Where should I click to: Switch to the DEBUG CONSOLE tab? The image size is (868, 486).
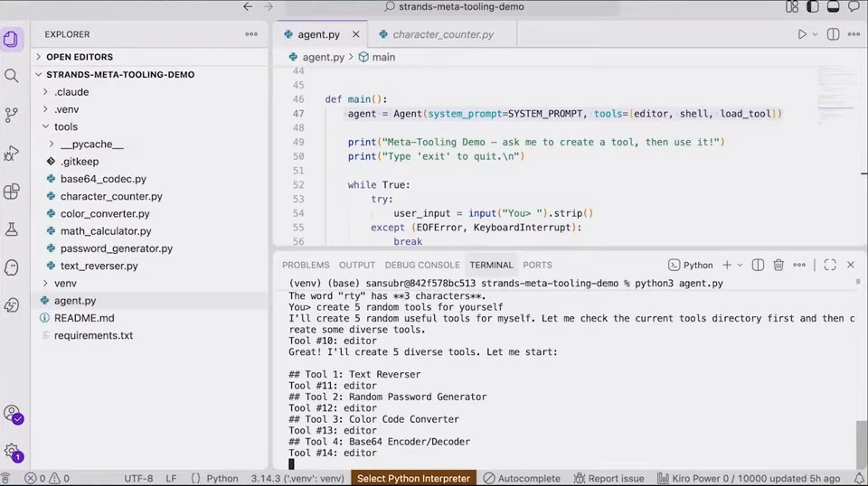point(422,265)
